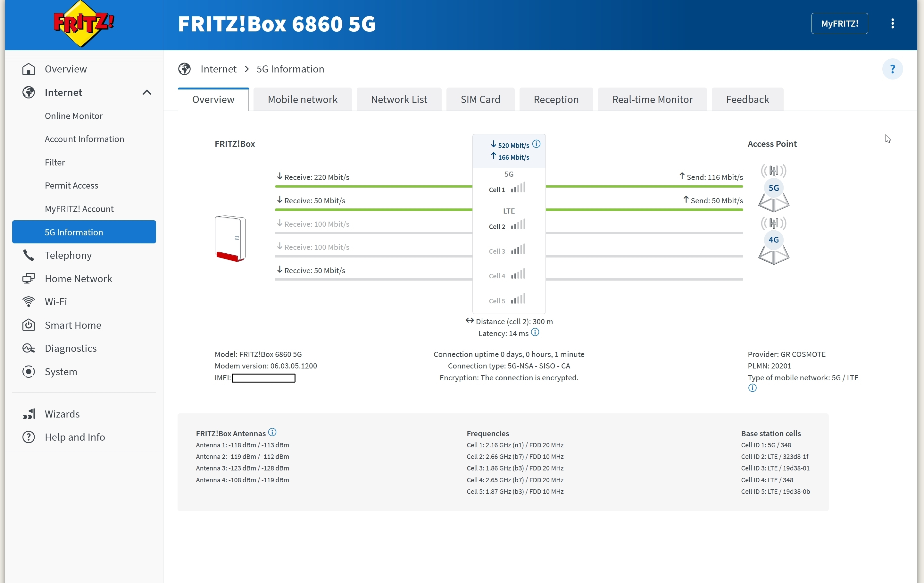Screen dimensions: 924x583
Task: Click 'Cell ID 2: LTE / 323d8-1f'
Action: [774, 457]
